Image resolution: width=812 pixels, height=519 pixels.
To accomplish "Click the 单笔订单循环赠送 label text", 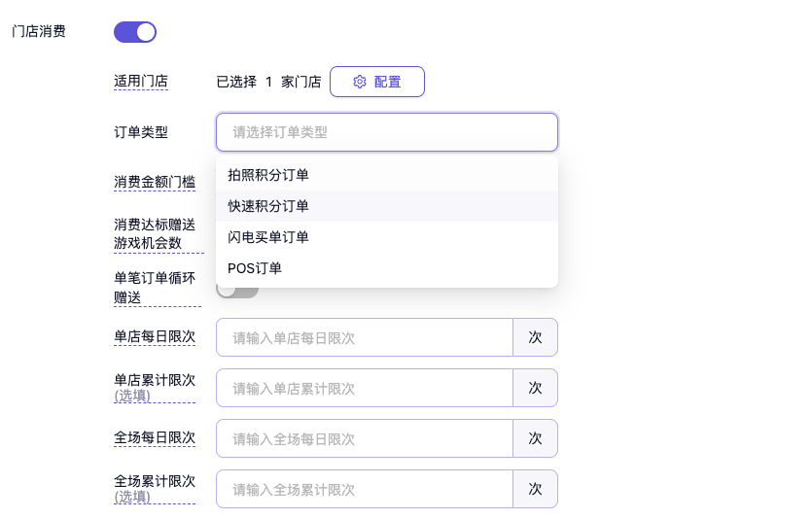I will tap(154, 288).
